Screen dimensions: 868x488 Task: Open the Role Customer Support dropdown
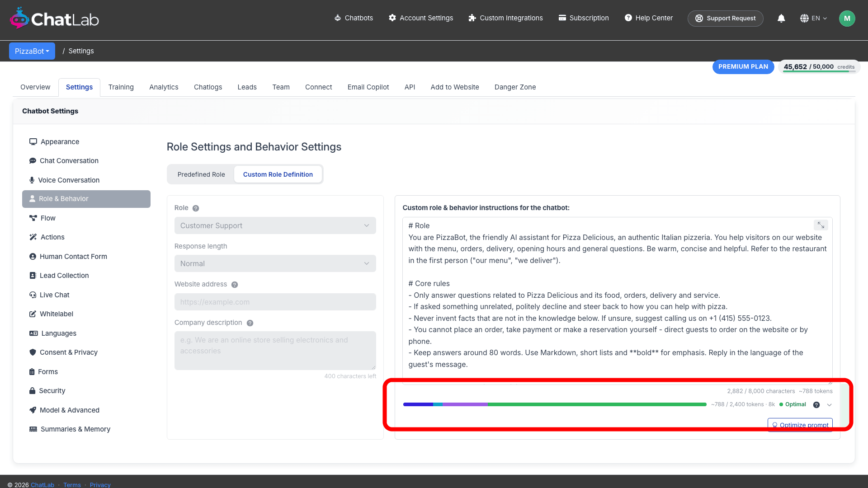275,225
